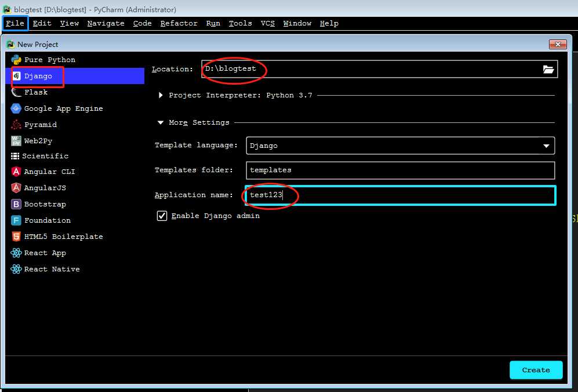Open the Run menu
578x392 pixels.
click(x=213, y=23)
